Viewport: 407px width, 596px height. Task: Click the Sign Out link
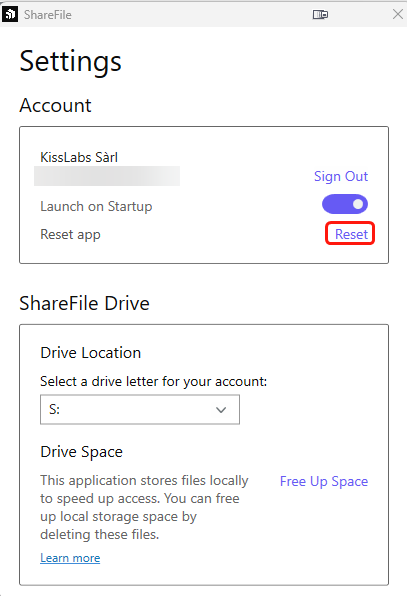[341, 176]
